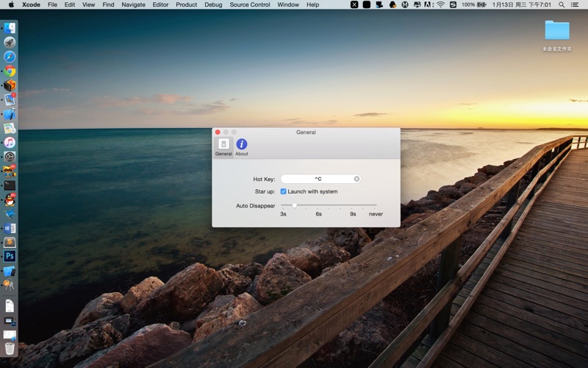This screenshot has height=368, width=588.
Task: Launch Google Chrome from the Dock
Action: click(x=10, y=71)
